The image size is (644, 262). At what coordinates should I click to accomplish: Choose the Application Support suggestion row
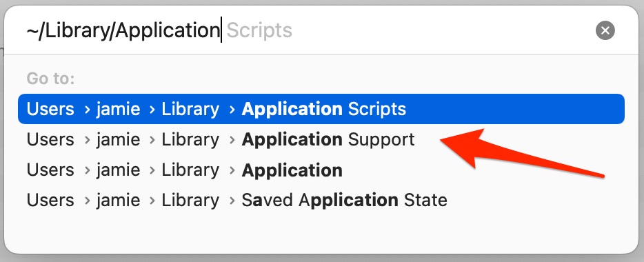(x=321, y=140)
